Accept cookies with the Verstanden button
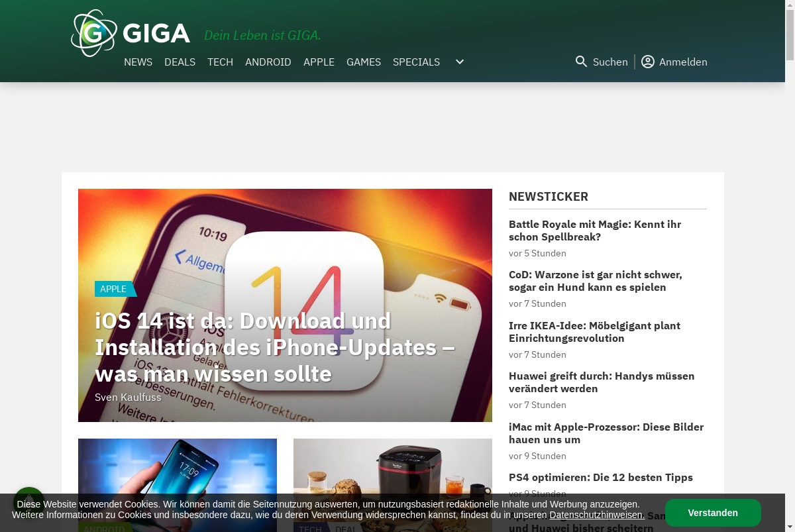 click(713, 513)
